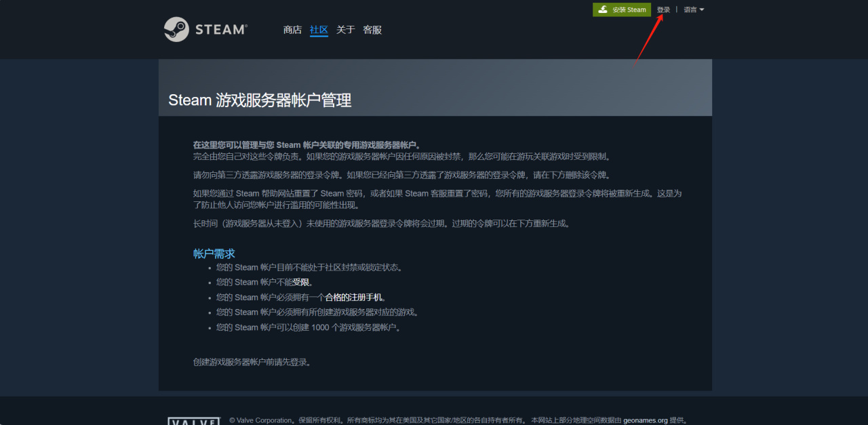Click the text 创建游戏服务器帐户前请先登录。
The image size is (868, 425).
pos(252,362)
